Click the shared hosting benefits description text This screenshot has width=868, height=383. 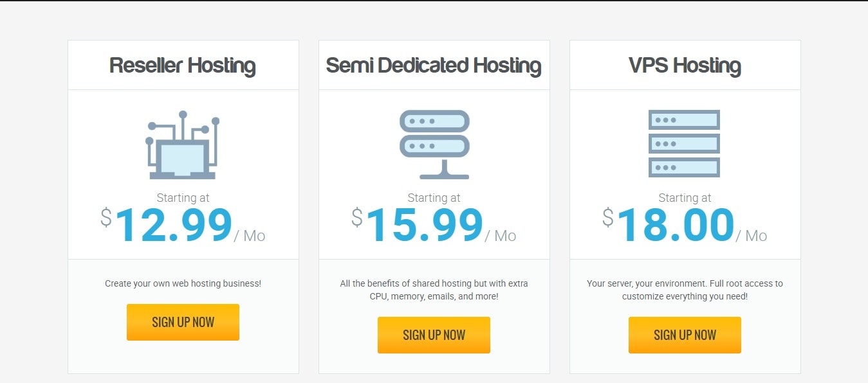click(434, 290)
